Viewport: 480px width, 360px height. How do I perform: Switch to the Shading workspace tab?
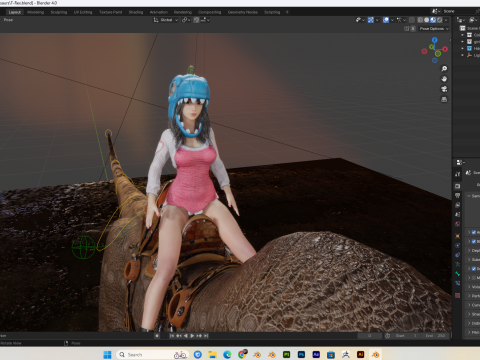click(x=136, y=12)
